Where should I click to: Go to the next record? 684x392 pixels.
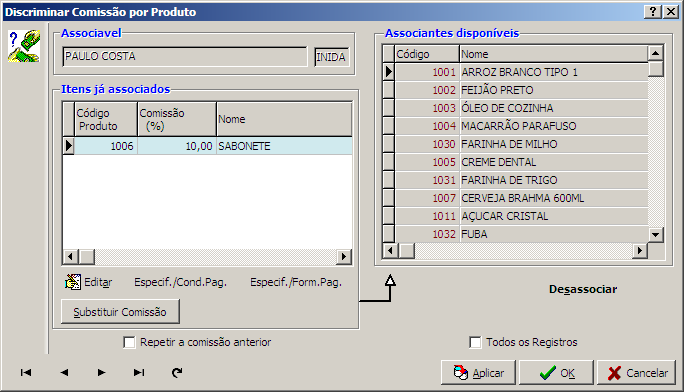click(x=101, y=372)
